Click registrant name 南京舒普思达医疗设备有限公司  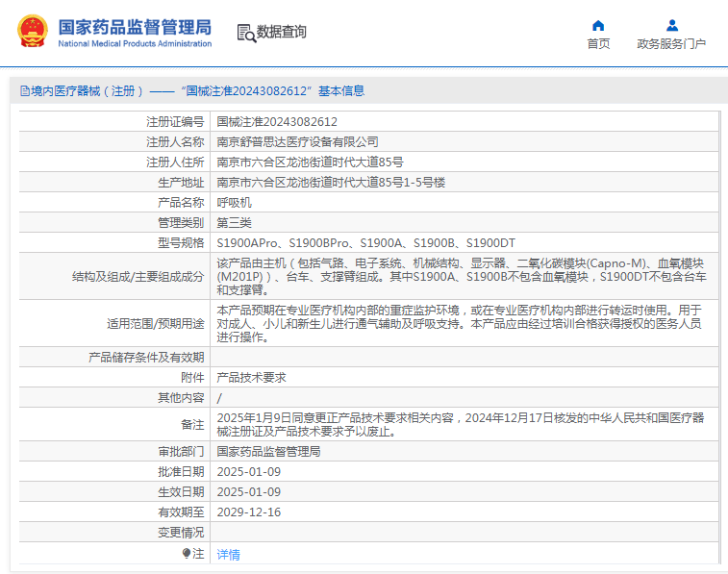297,142
